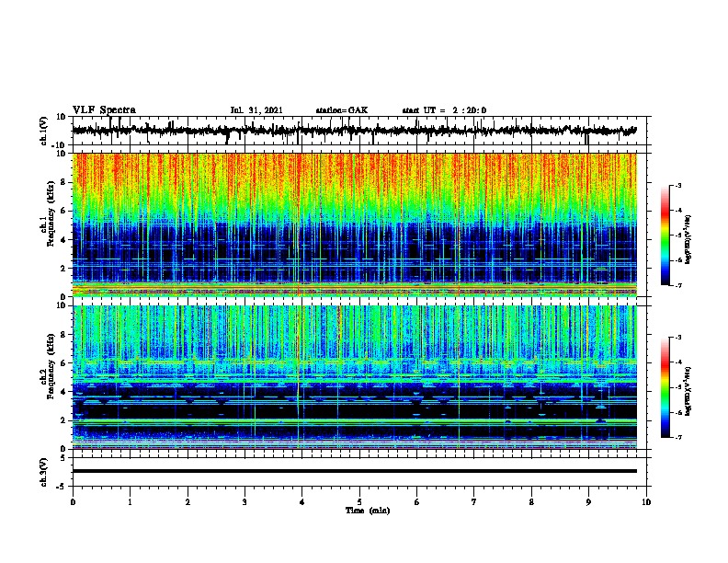Click the "6" kHz tick on ch.1 spectrogram axis
728x563 pixels.
(x=63, y=211)
